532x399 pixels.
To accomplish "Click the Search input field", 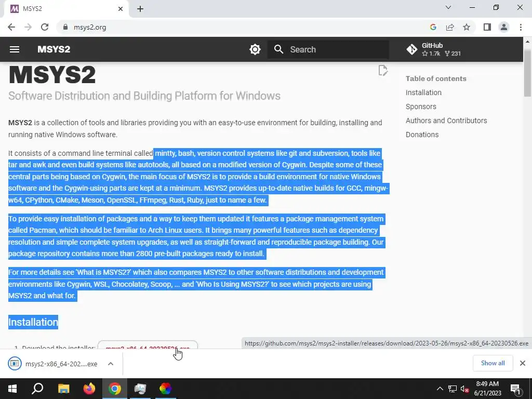I will (x=328, y=49).
